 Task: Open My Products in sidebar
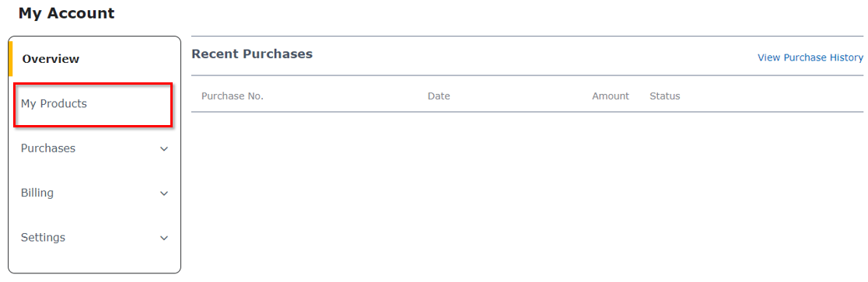54,103
